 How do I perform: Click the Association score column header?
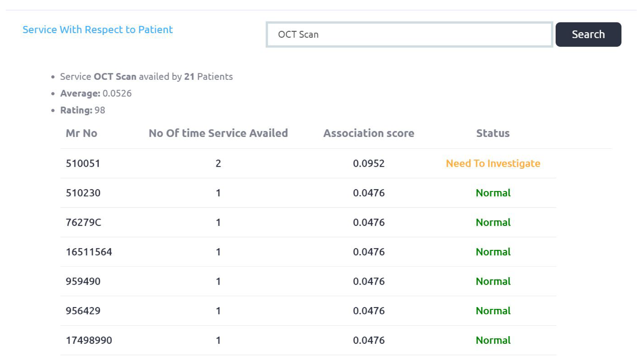[x=369, y=133]
